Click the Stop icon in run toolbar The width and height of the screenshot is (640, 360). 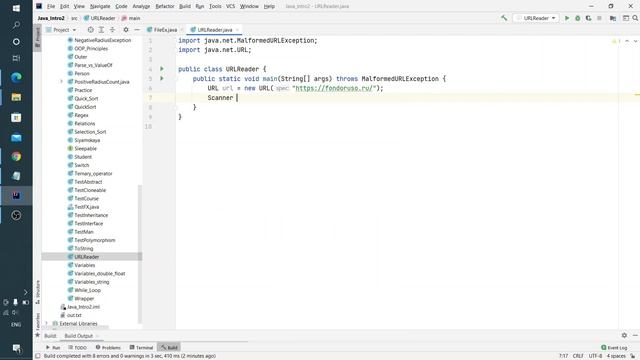tap(599, 18)
